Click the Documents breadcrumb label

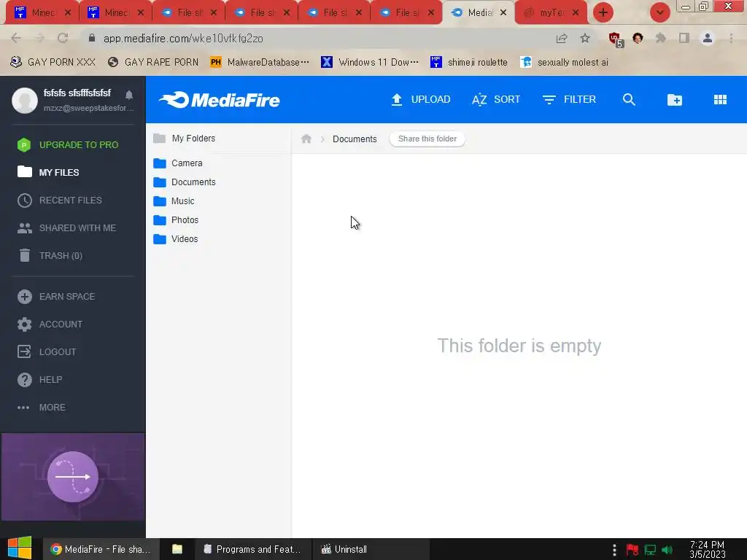355,139
